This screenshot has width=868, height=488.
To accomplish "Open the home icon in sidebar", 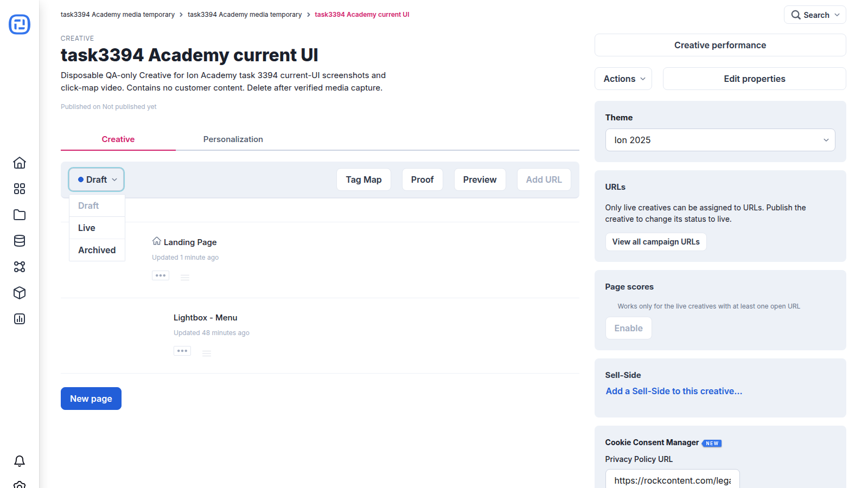I will [x=20, y=163].
